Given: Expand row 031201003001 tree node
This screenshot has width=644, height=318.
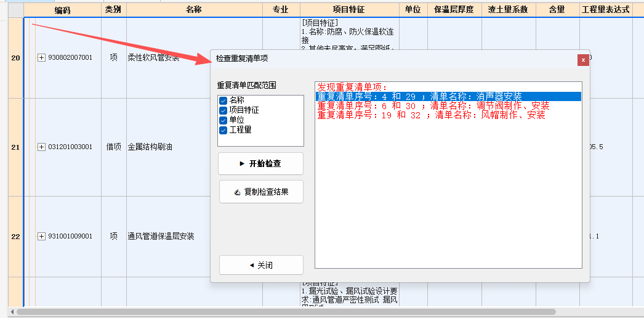Looking at the screenshot, I should [x=41, y=147].
